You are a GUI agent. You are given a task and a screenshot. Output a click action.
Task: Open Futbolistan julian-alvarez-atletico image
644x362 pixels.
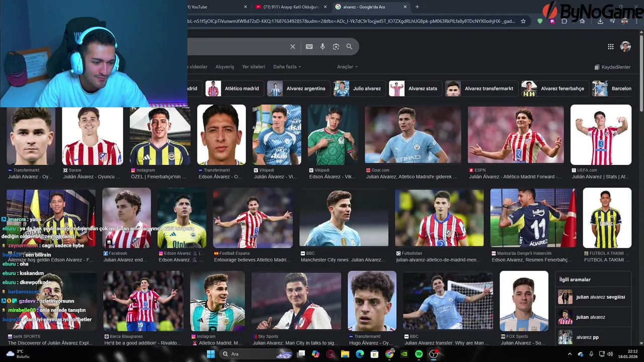pyautogui.click(x=439, y=217)
